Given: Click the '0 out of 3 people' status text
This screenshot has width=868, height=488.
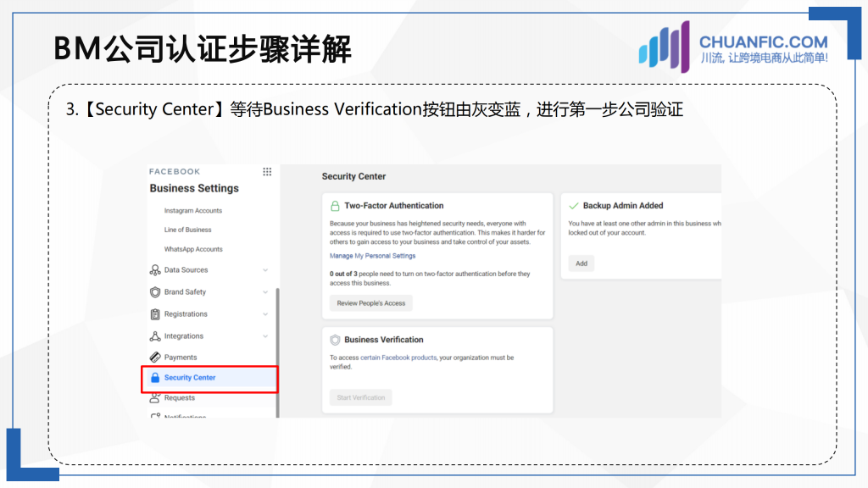Looking at the screenshot, I should [430, 278].
